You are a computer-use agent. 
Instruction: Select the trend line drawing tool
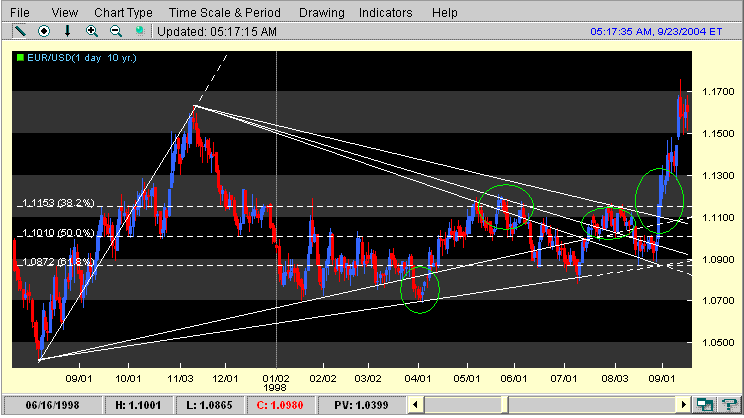coord(20,31)
